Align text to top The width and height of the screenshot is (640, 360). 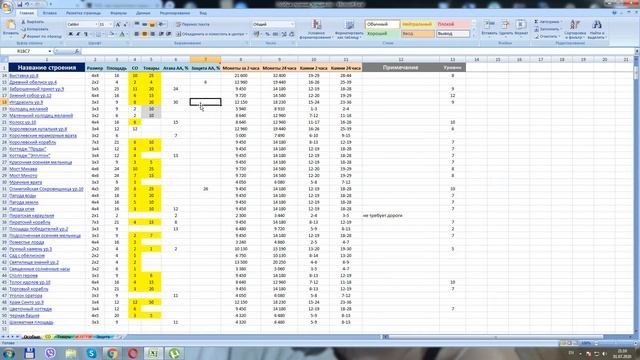137,24
